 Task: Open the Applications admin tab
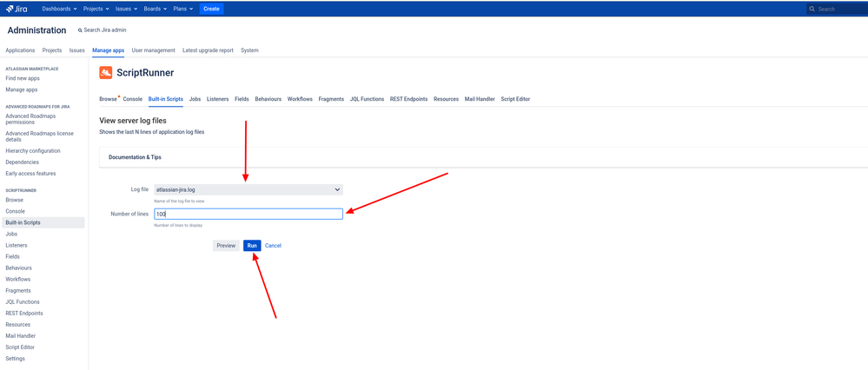(x=20, y=50)
